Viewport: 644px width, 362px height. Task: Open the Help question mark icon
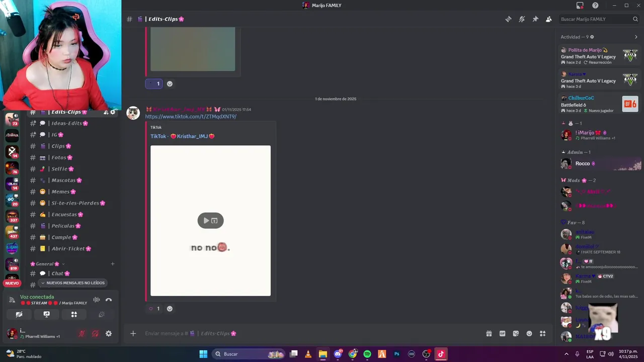595,6
